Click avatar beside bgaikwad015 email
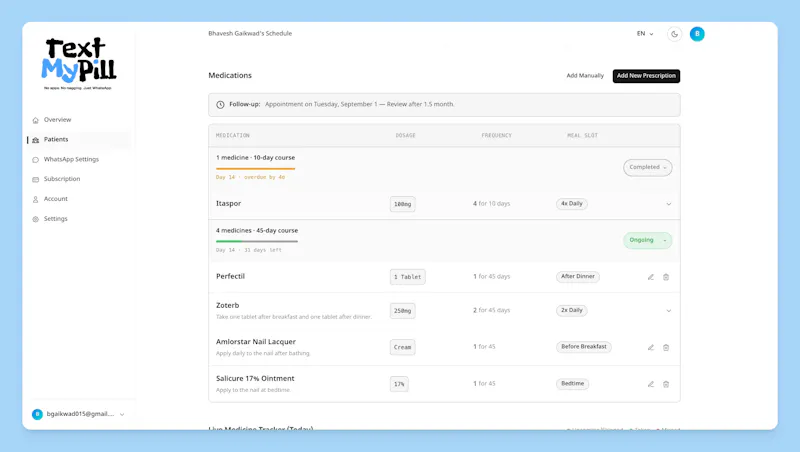Screen dimensions: 800x452 [x=37, y=414]
